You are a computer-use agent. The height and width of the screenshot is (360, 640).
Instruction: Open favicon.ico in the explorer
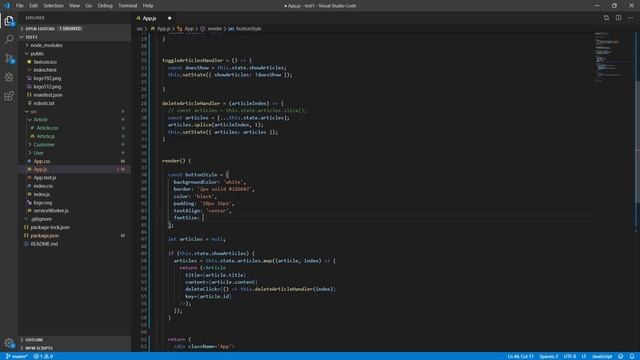pyautogui.click(x=74, y=62)
